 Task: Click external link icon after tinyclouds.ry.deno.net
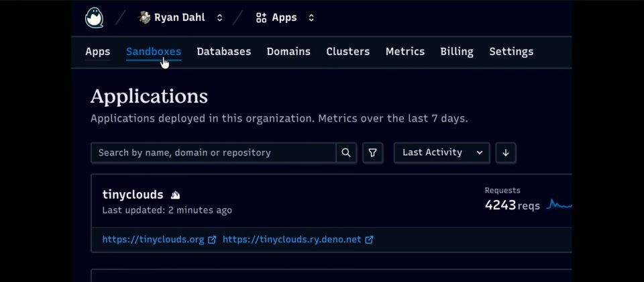369,239
